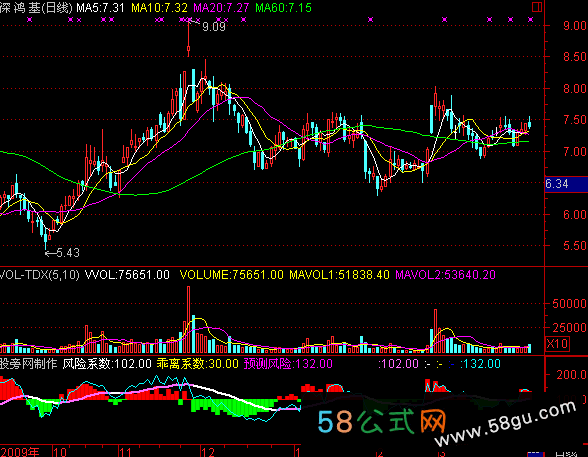588x457 pixels.
Task: Click the blue 6.34 price marker
Action: (566, 184)
